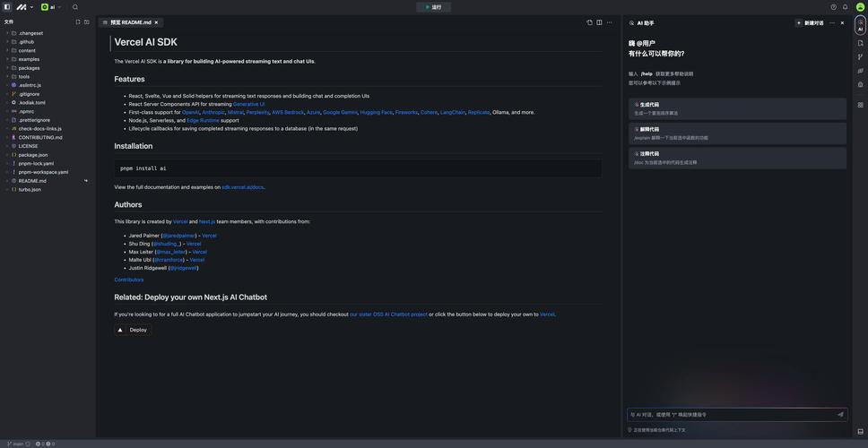Expand the content folder
Image resolution: width=868 pixels, height=448 pixels.
pyautogui.click(x=48, y=50)
